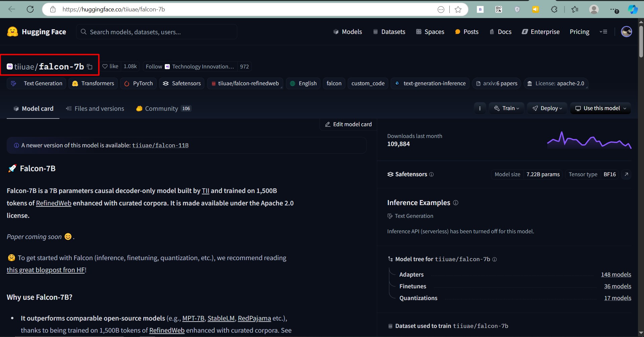Add page to favorites star icon
The width and height of the screenshot is (644, 337).
pyautogui.click(x=458, y=9)
